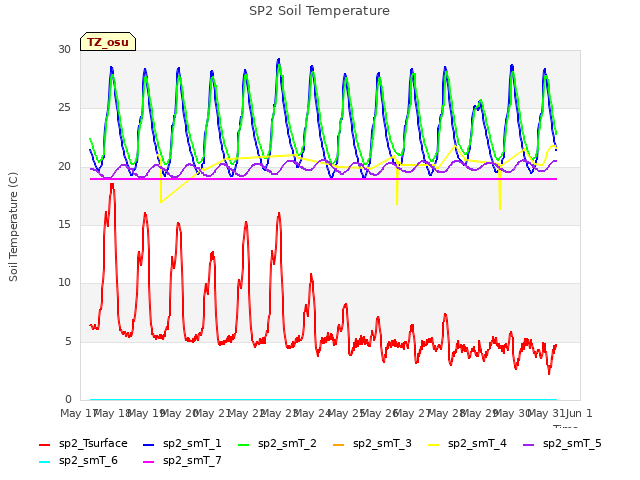Click blue sp2_smT_1 legend color marker
This screenshot has height=480, width=640.
(149, 444)
